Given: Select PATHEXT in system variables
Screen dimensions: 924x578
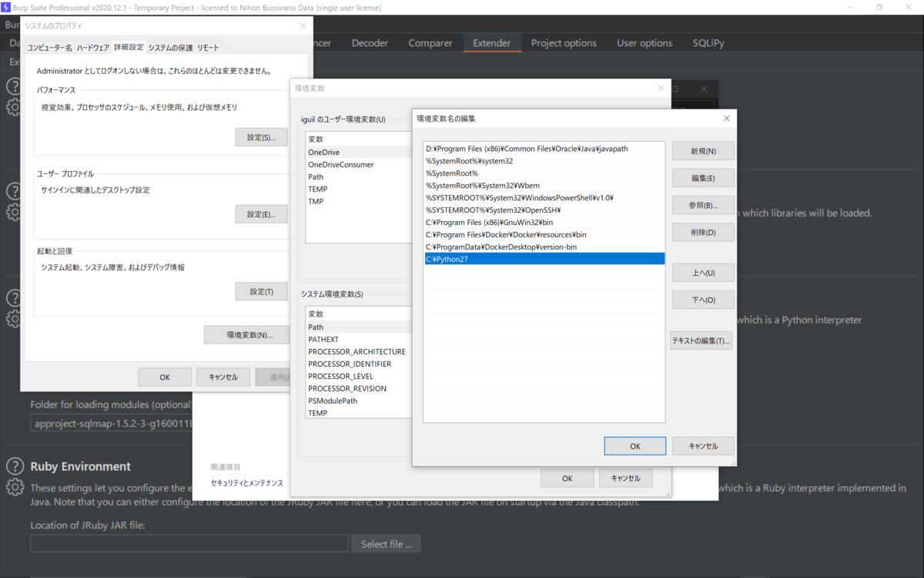Looking at the screenshot, I should pyautogui.click(x=359, y=340).
